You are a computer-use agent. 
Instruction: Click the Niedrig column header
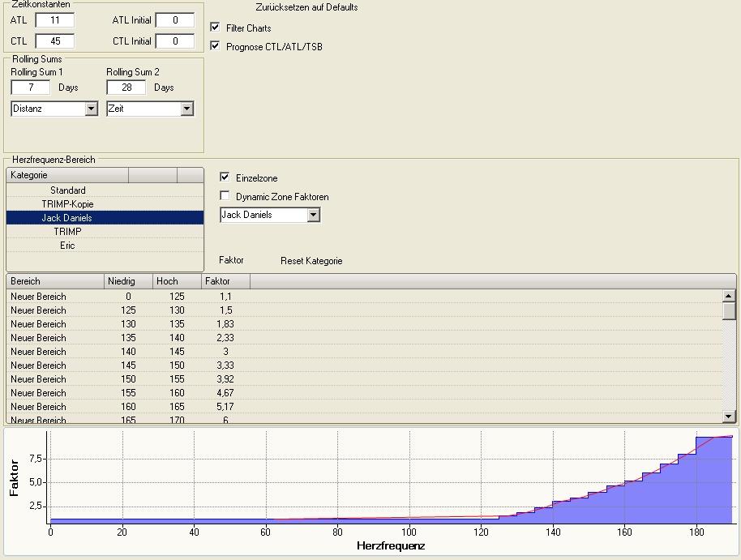pos(128,281)
